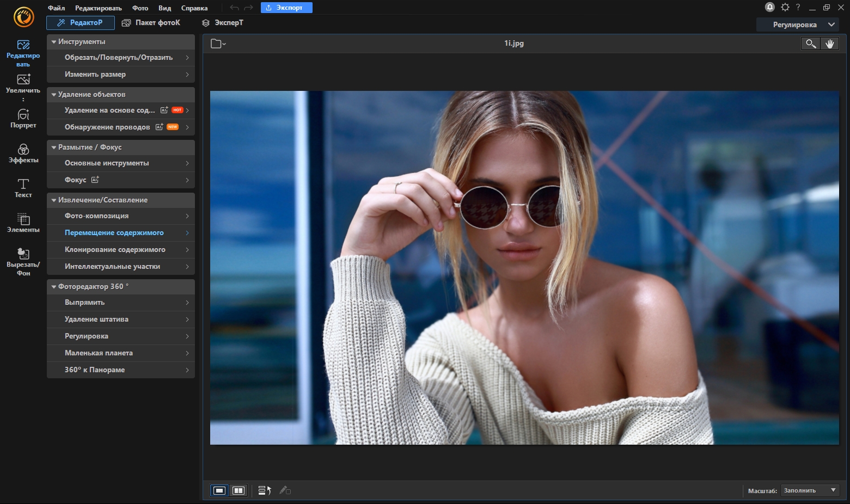Click the settings gear icon
The width and height of the screenshot is (850, 504).
click(785, 7)
